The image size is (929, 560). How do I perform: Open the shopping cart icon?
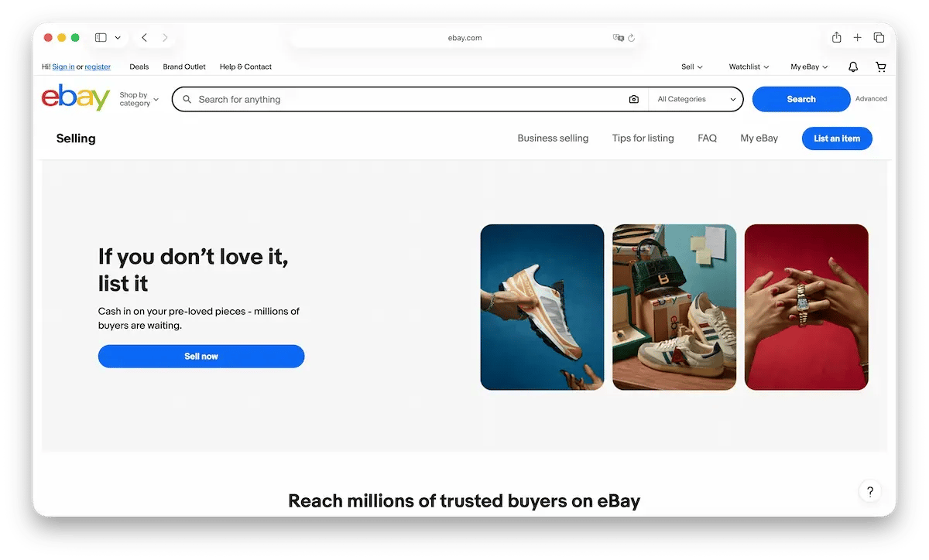880,67
